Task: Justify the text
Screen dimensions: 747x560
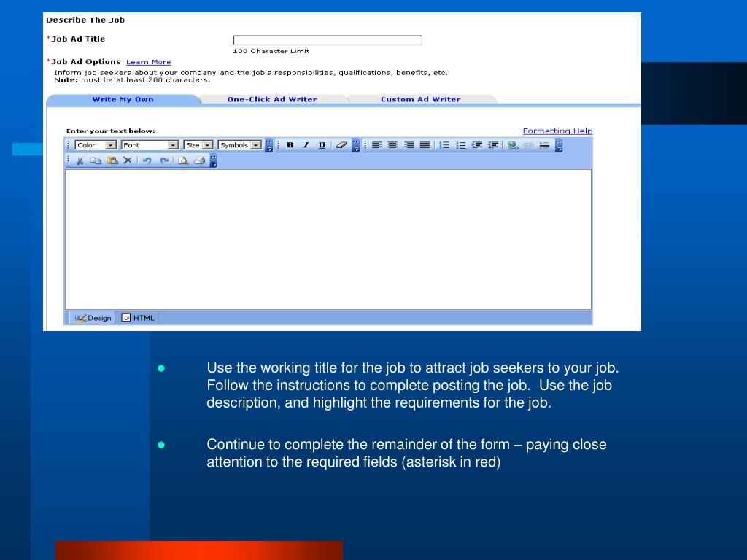Action: click(x=425, y=145)
